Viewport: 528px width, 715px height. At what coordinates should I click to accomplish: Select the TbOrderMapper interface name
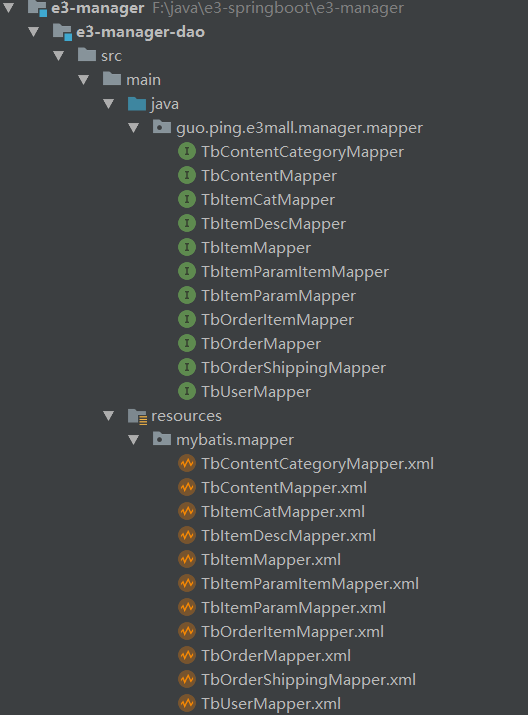point(261,344)
